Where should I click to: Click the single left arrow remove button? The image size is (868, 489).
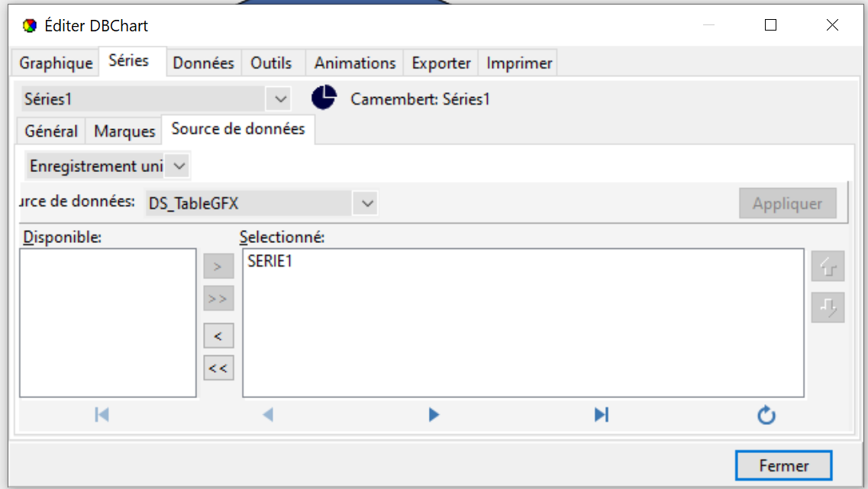tap(218, 336)
